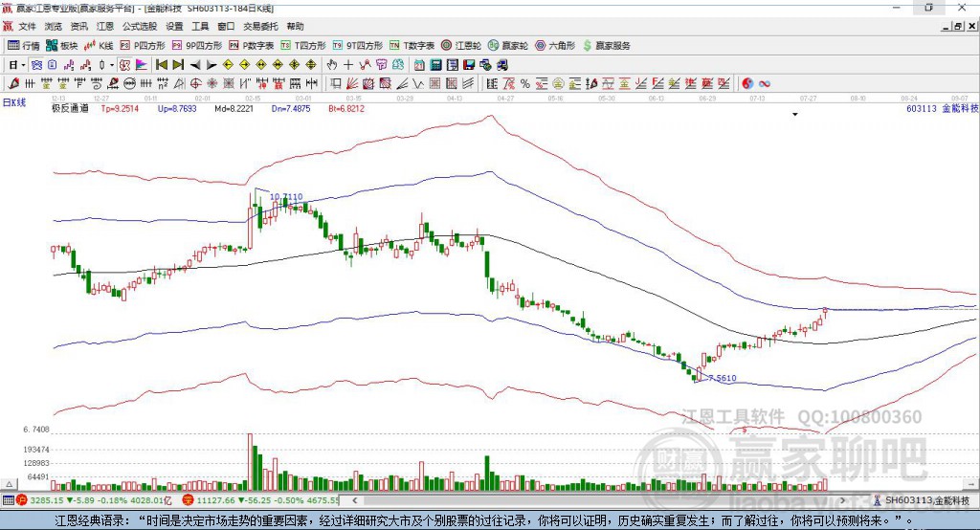Click the Shenzhen index 11127.66 status entry
Screen dimensions: 980x530
261,500
